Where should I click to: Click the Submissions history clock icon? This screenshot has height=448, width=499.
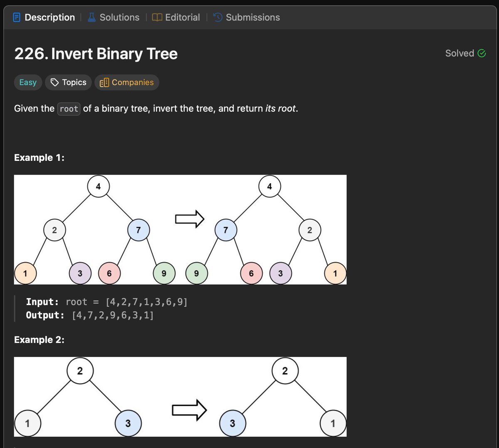coord(218,17)
